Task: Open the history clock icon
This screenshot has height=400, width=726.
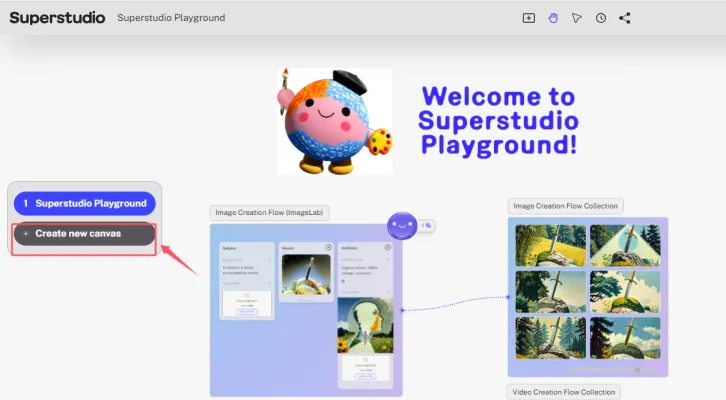Action: coord(600,18)
